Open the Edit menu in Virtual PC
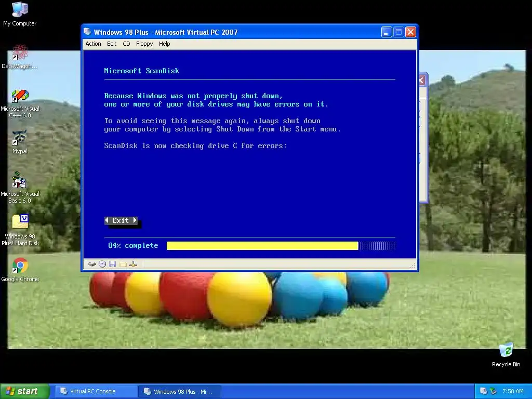 tap(112, 44)
